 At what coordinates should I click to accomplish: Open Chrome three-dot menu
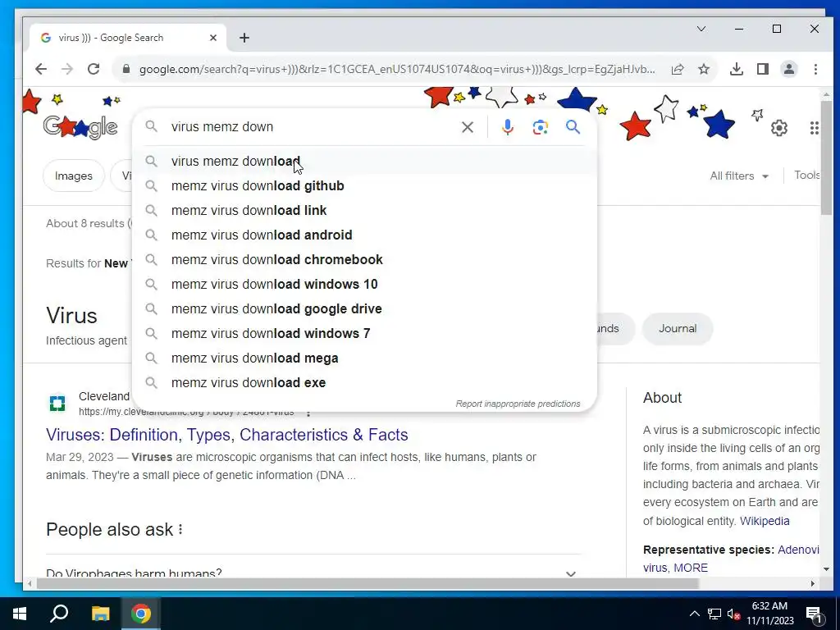click(815, 69)
